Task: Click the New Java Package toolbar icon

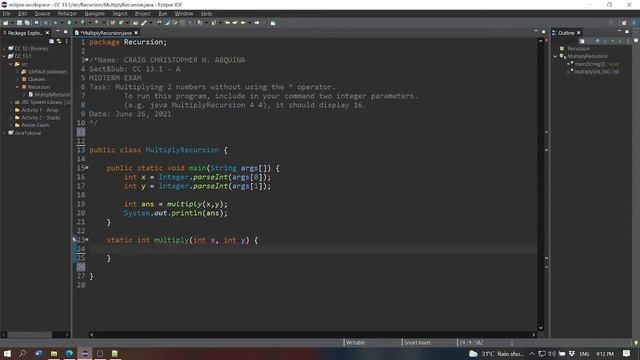Action: click(x=113, y=23)
